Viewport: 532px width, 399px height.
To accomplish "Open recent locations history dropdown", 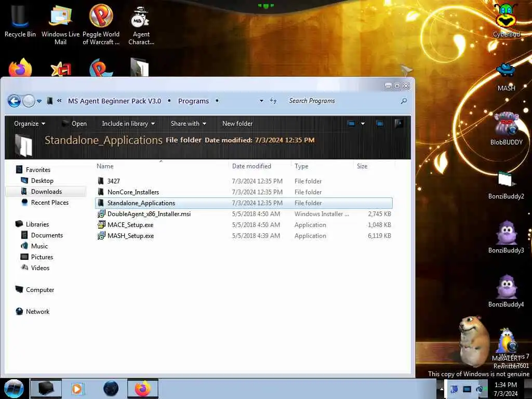I will point(39,101).
